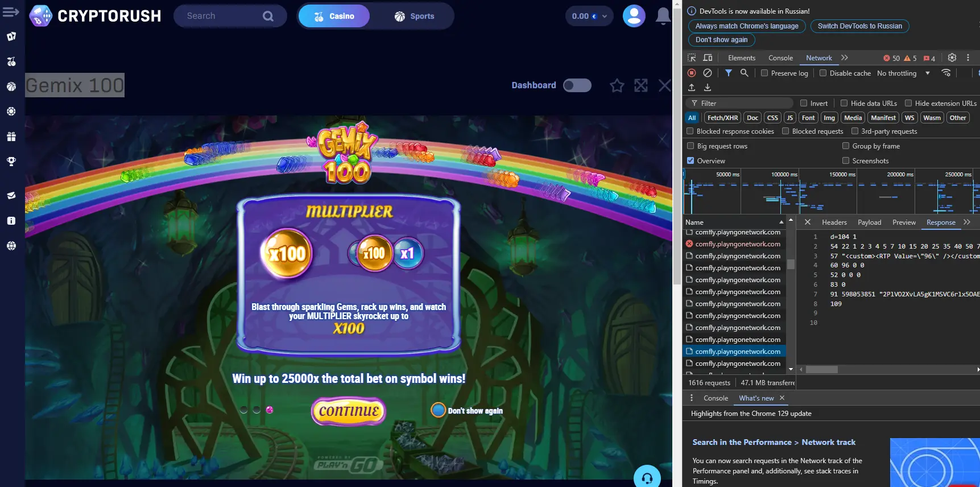This screenshot has width=980, height=487.
Task: Import HAR file upload icon
Action: [x=692, y=87]
